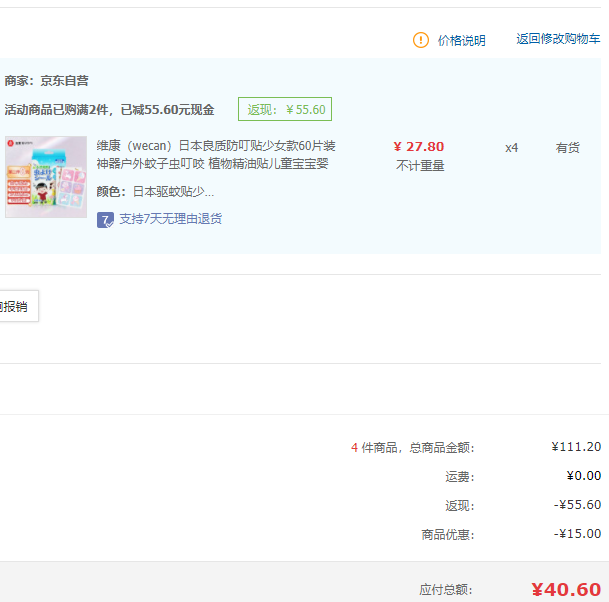Click the x4 quantity indicator

pos(511,148)
